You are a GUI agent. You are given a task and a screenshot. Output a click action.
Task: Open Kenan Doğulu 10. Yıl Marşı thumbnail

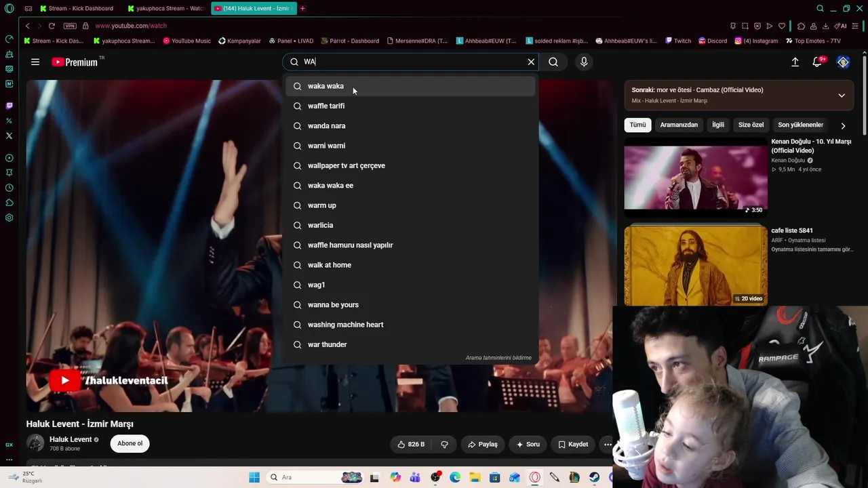click(696, 178)
